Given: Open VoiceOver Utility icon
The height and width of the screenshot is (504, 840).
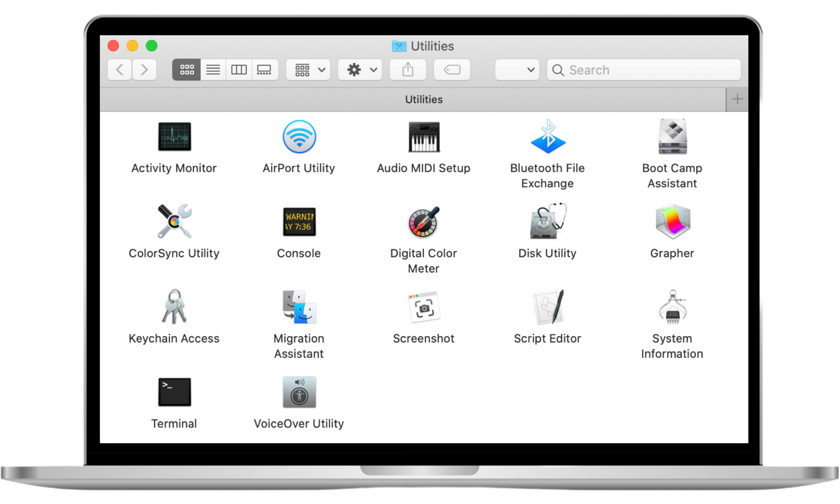Looking at the screenshot, I should (299, 392).
